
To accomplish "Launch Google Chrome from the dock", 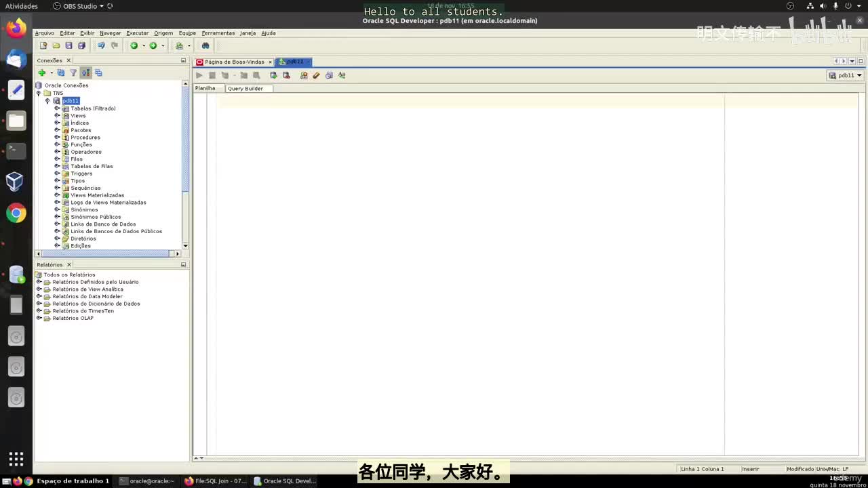I will pyautogui.click(x=16, y=213).
